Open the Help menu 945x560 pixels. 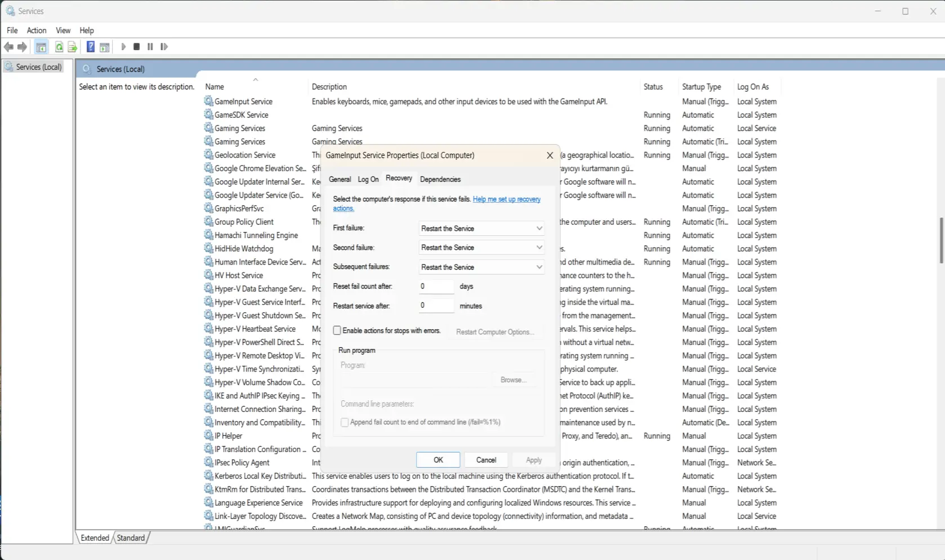click(x=87, y=30)
